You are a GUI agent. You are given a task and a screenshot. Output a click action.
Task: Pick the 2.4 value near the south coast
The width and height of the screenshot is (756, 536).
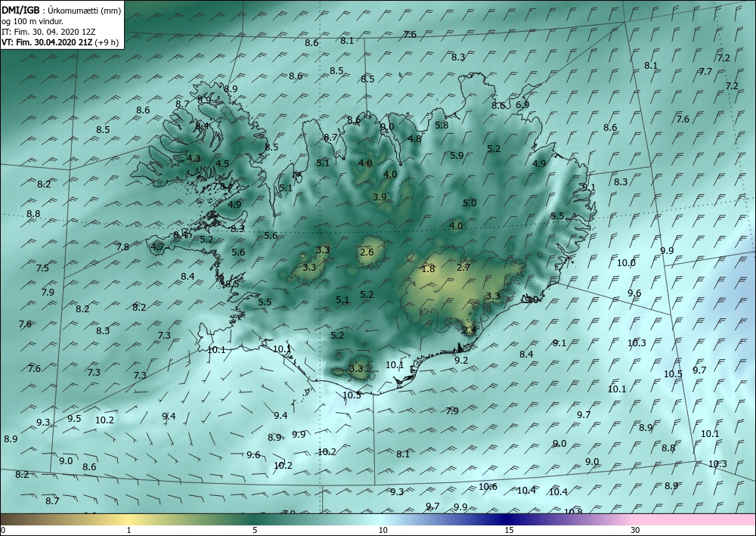pos(469,330)
